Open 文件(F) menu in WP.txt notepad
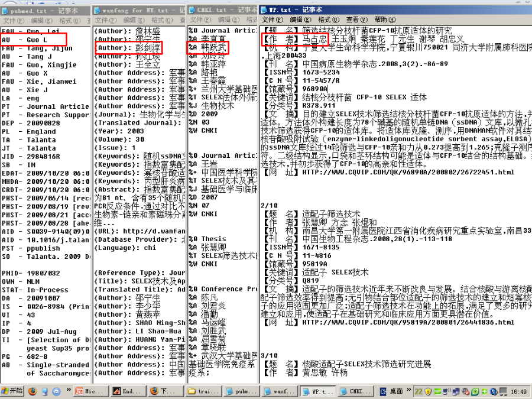The image size is (532, 399). tap(273, 20)
